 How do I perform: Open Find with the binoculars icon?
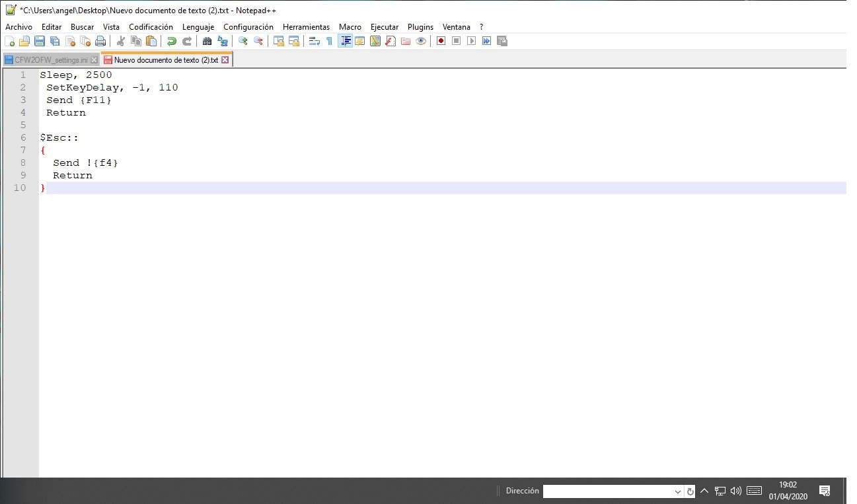207,41
